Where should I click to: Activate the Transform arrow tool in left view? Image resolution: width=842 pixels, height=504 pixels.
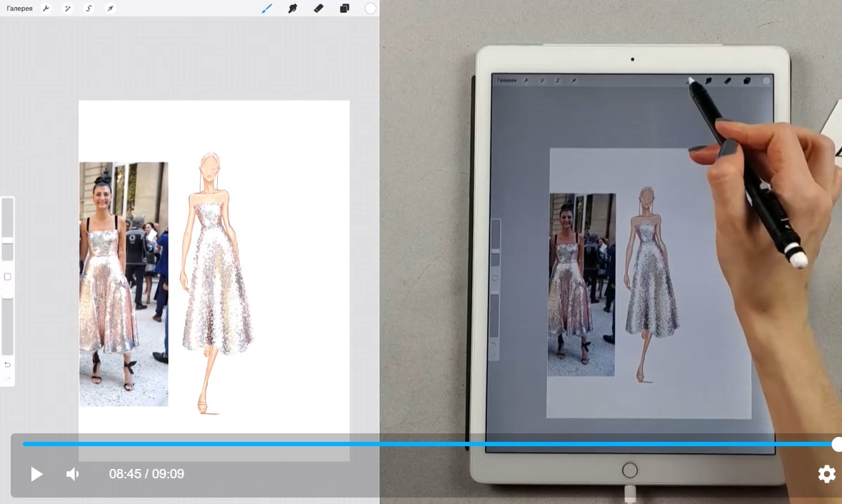tap(110, 9)
